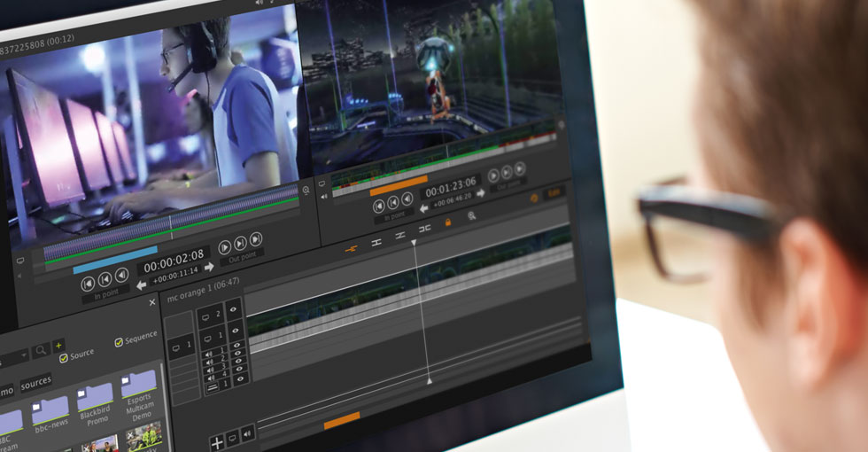Click orange bar on bottom timeline scroller
Screen dimensions: 868x452
click(342, 421)
